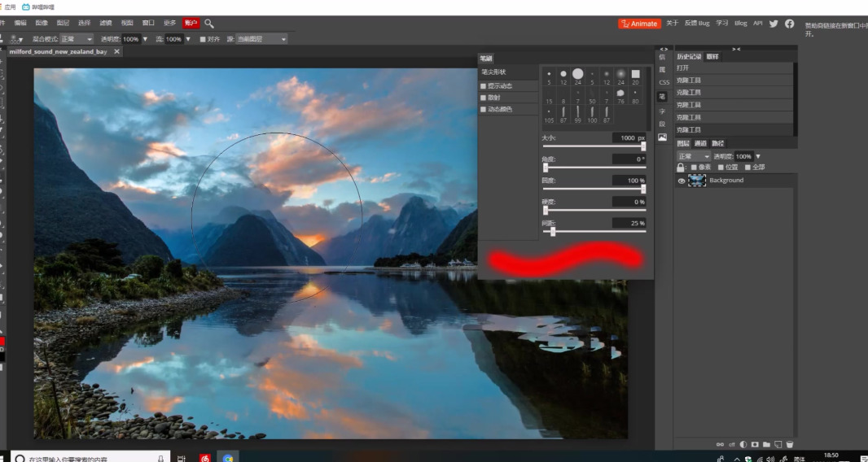Switch to the 取样 swatches tab
868x462 pixels.
712,56
